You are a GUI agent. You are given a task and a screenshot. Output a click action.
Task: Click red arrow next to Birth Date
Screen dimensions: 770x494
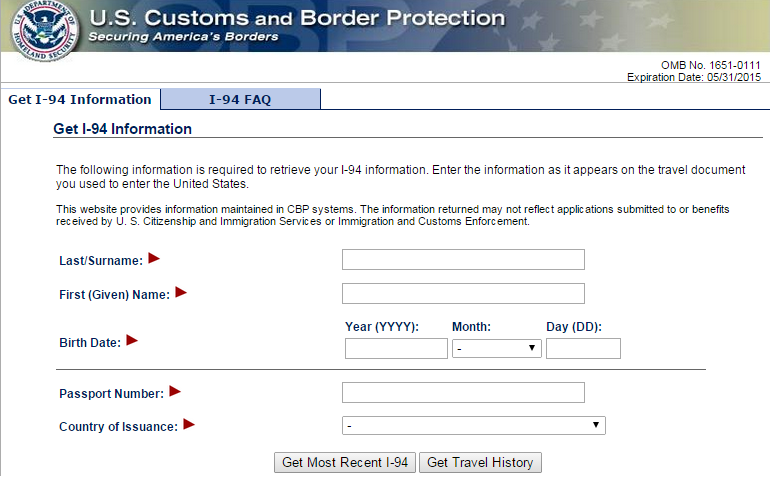point(132,340)
